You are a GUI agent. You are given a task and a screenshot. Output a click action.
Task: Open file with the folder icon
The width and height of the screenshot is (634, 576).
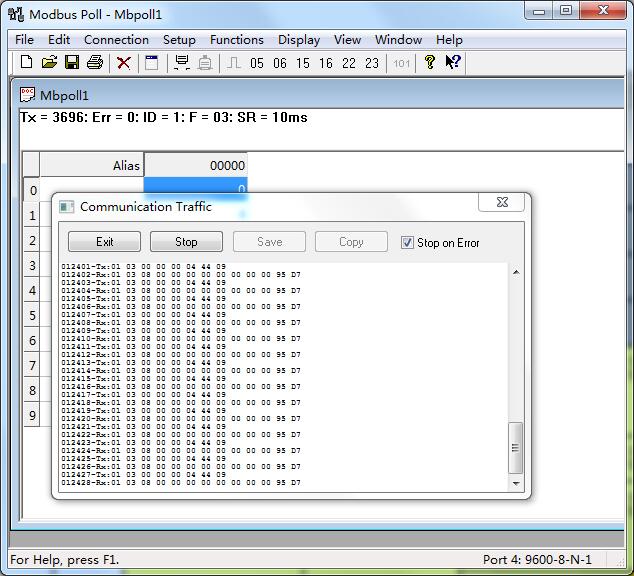pos(49,63)
